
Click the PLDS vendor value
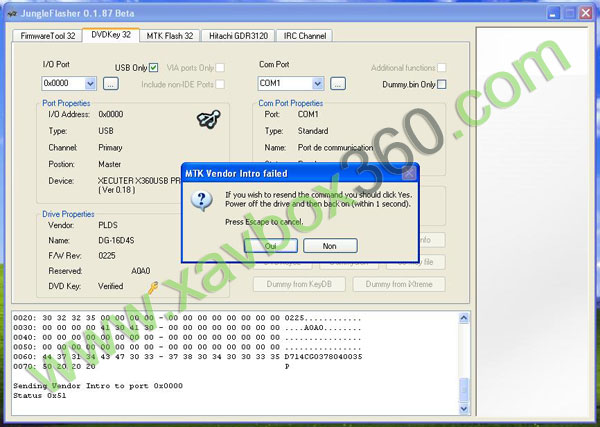pyautogui.click(x=108, y=225)
